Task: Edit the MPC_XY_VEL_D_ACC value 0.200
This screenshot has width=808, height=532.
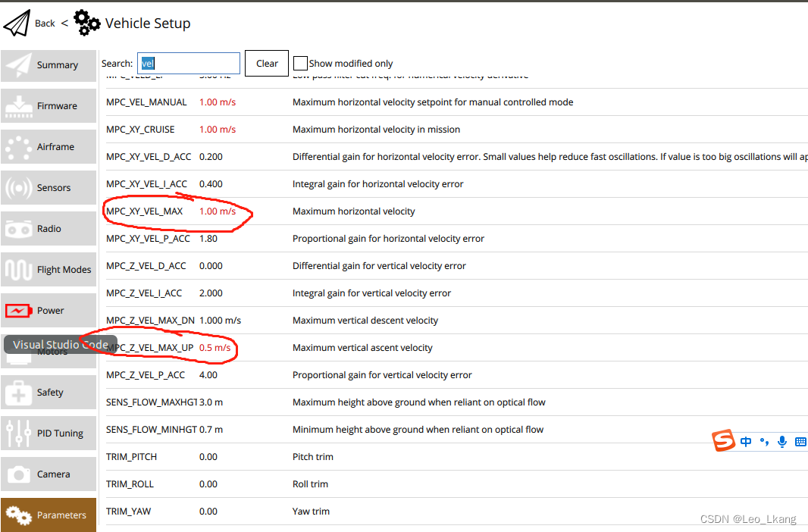Action: point(211,157)
